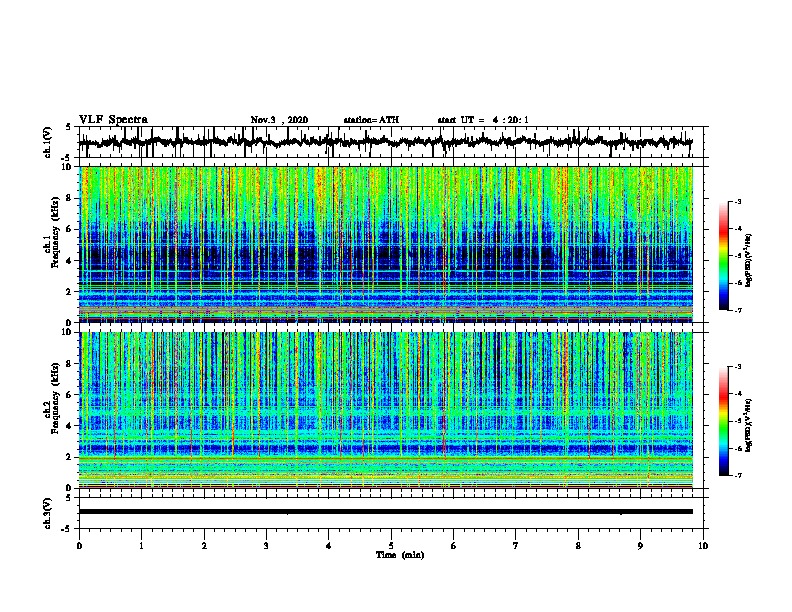The height and width of the screenshot is (612, 792).
Task: Click the ch.3 flat black waveform trace
Action: [x=386, y=512]
